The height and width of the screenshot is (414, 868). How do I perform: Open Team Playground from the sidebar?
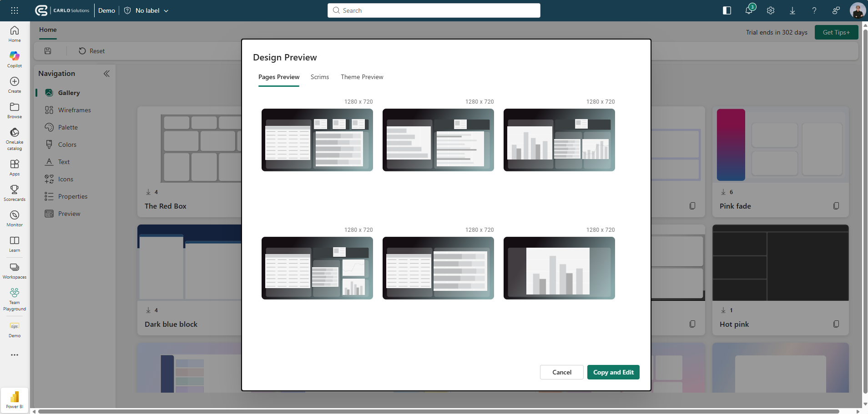click(x=14, y=298)
